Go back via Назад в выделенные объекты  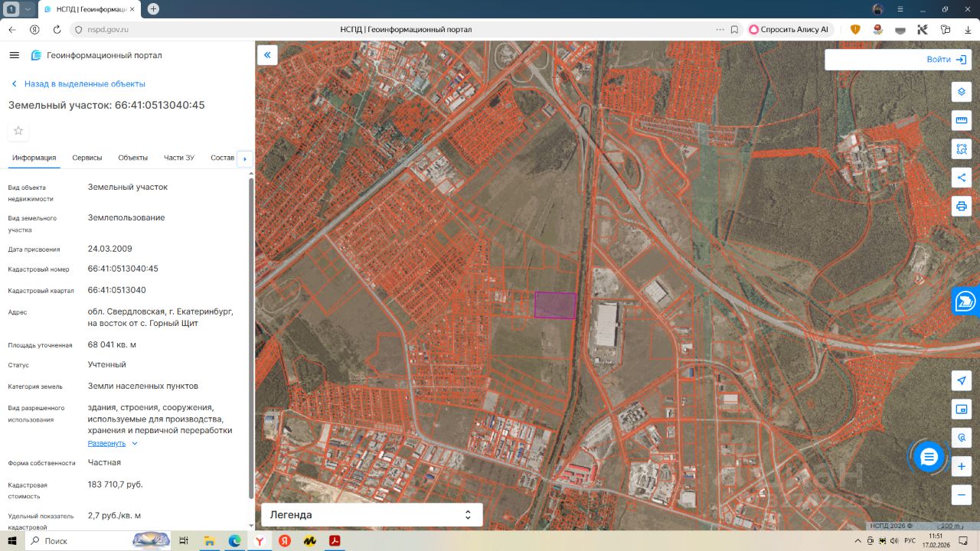[x=78, y=84]
